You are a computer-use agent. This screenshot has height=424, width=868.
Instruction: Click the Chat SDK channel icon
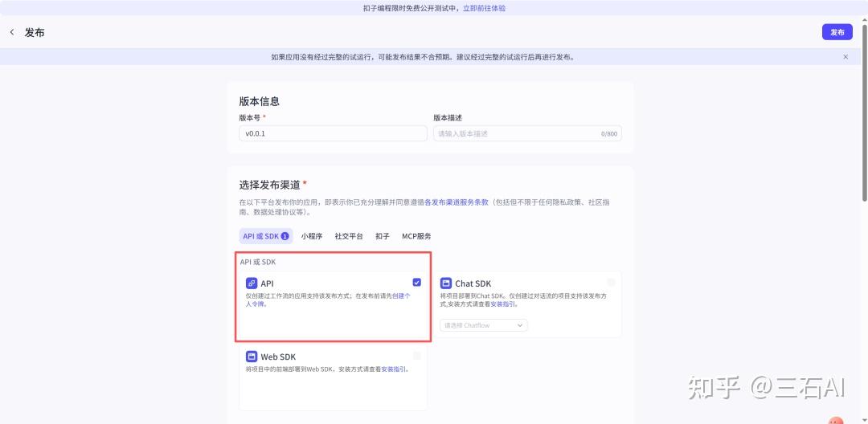coord(446,283)
